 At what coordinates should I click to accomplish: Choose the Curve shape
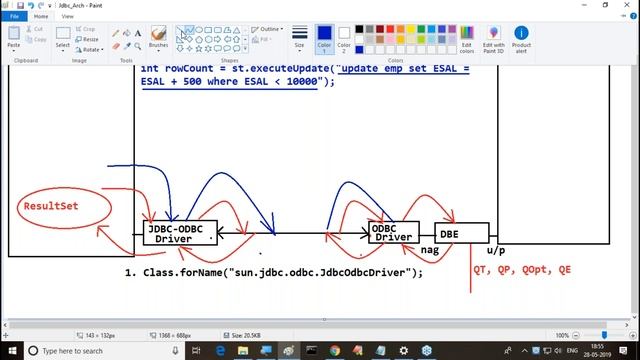189,30
